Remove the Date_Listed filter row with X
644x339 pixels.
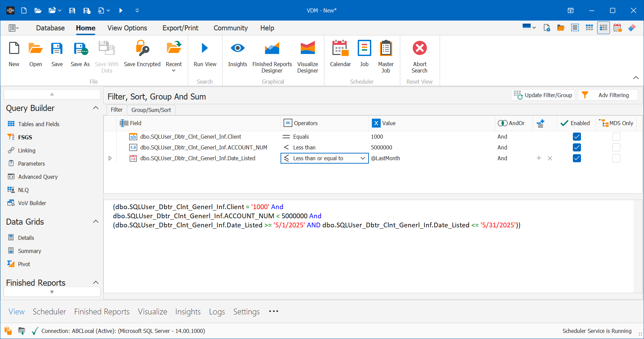point(550,158)
